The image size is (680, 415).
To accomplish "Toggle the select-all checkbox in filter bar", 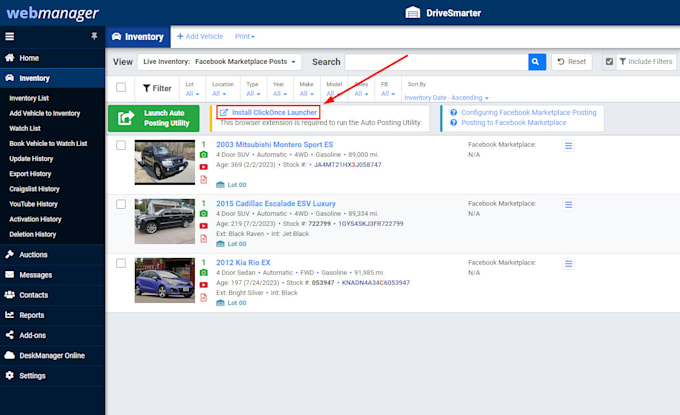I will click(121, 87).
